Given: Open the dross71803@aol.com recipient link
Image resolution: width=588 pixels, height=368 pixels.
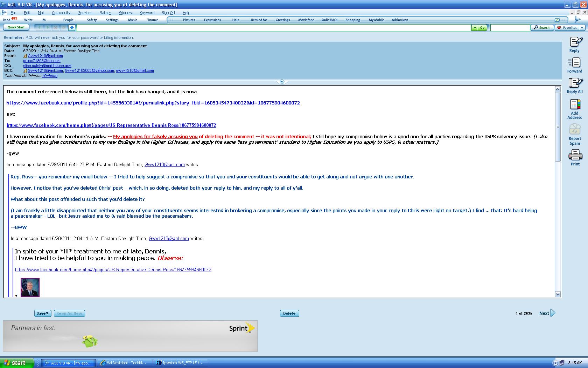Looking at the screenshot, I should pos(42,61).
